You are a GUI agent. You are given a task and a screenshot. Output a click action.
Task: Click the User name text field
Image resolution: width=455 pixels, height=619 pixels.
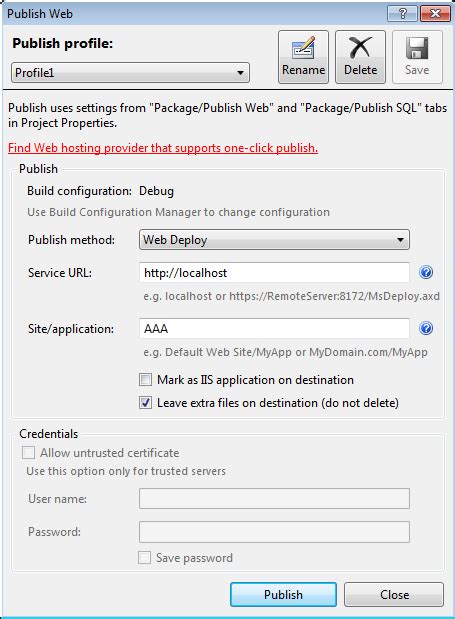tap(274, 499)
